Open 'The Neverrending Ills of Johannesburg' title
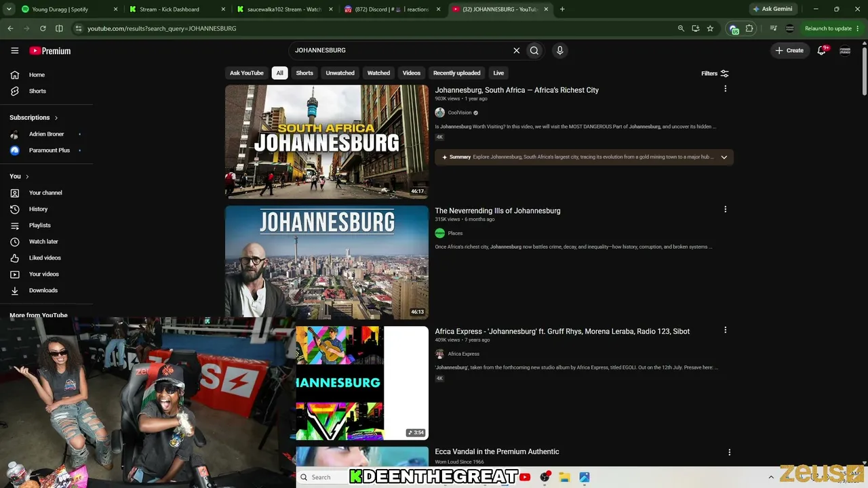 [x=498, y=211]
